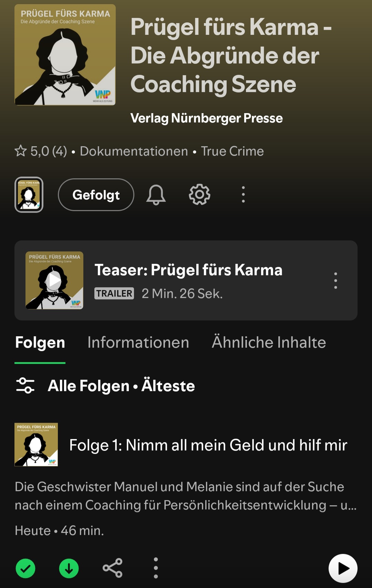Open more options for the podcast
Viewport: 372px width, 588px height.
(243, 195)
